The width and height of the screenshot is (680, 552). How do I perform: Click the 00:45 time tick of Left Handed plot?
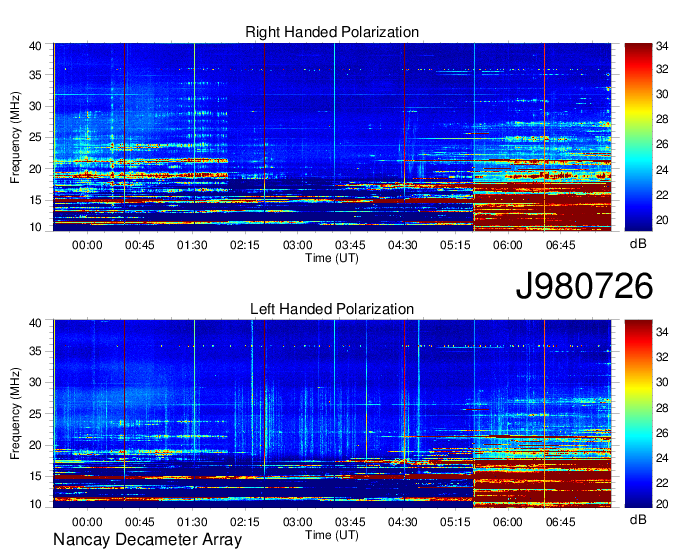click(x=140, y=522)
